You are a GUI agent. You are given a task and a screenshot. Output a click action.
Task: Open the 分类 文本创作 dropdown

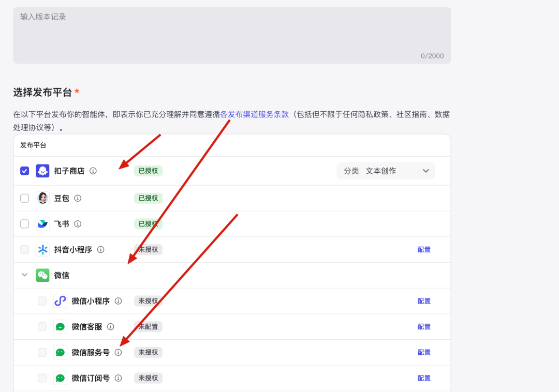(x=386, y=171)
